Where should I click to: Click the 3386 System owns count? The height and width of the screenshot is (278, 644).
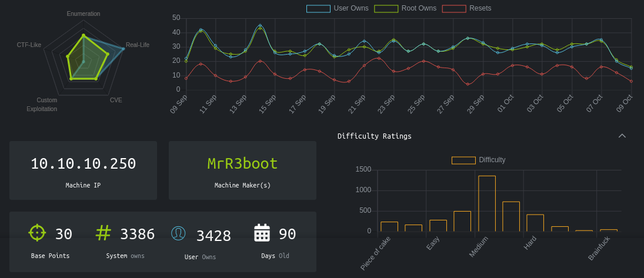(x=137, y=235)
